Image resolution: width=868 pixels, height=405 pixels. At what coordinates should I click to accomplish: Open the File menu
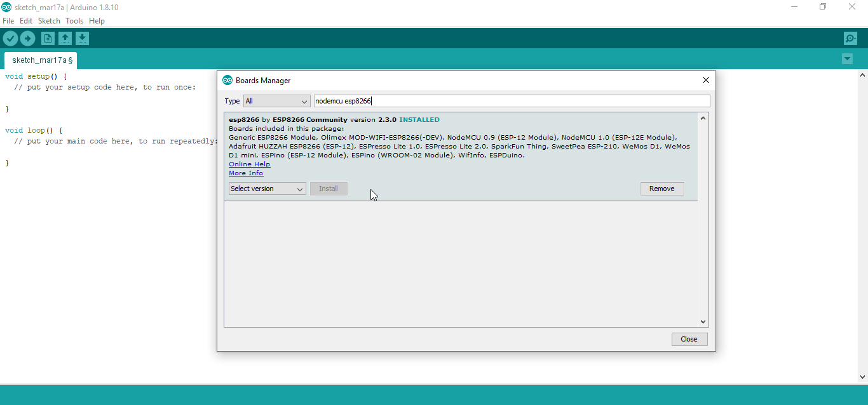(x=8, y=21)
